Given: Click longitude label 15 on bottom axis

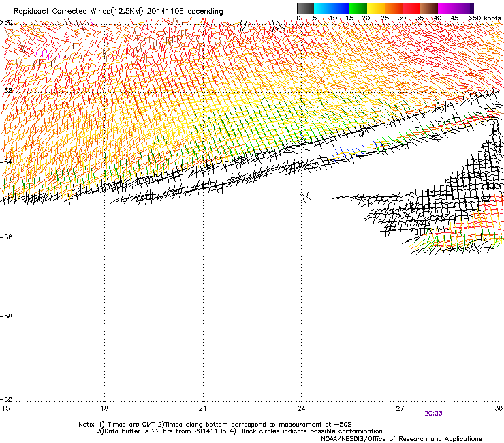Looking at the screenshot, I should pos(5,408).
